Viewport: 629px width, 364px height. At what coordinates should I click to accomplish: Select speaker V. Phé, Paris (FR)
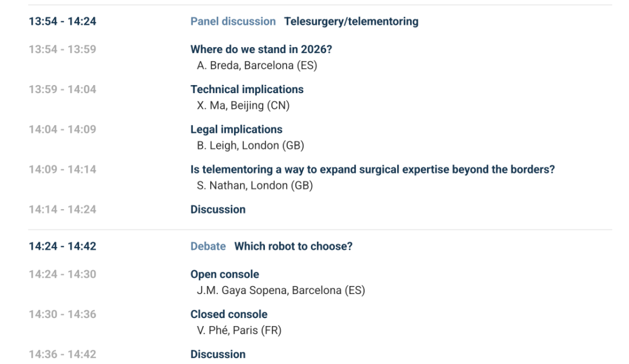coord(239,330)
